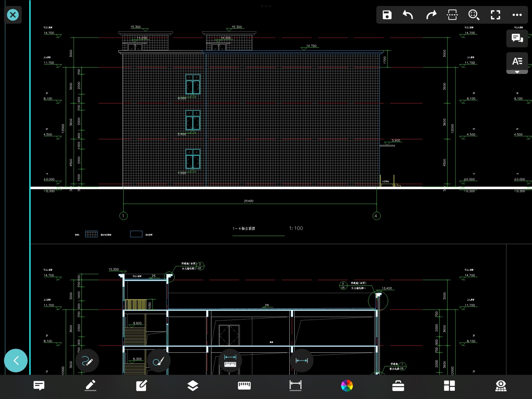This screenshot has height=399, width=532.
Task: Click the top-floor window on the elevation
Action: (x=193, y=84)
